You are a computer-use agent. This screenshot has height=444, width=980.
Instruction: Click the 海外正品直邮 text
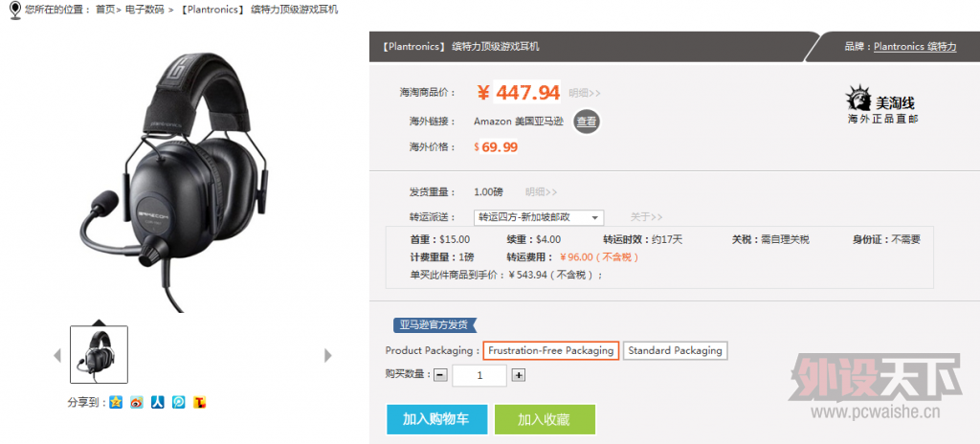883,119
